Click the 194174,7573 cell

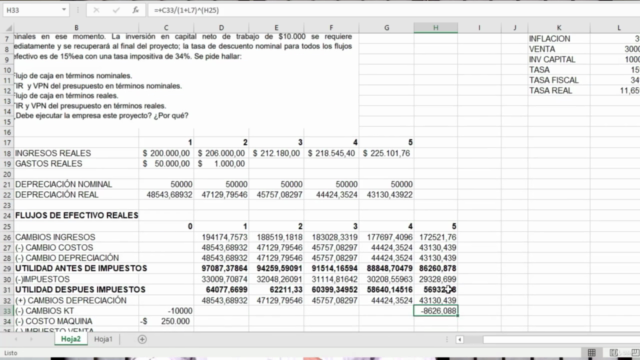[x=221, y=238]
